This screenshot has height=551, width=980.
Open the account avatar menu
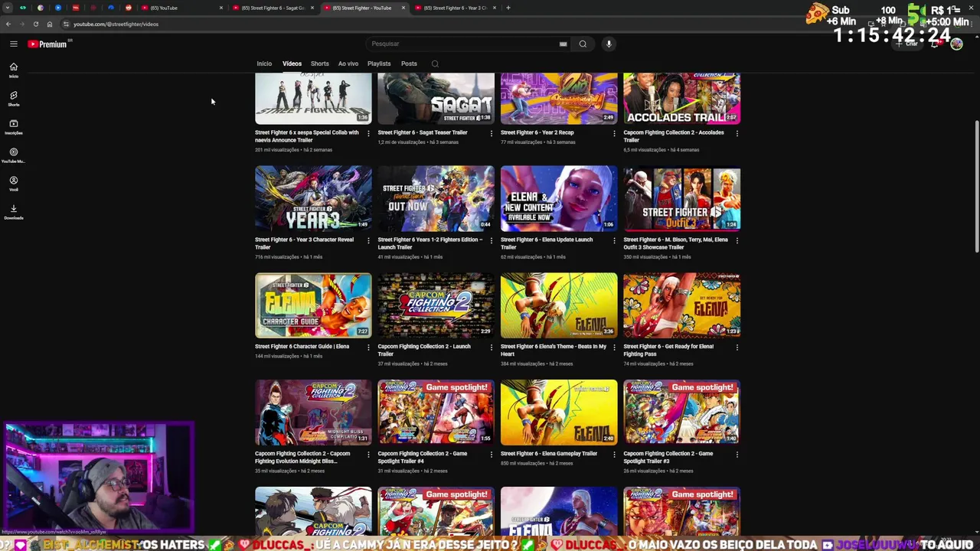point(956,44)
